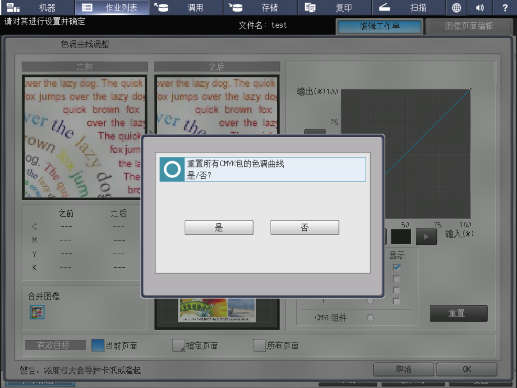Enable the second 显示 display checkbox
Screen dimensions: 517x388
pyautogui.click(x=396, y=279)
